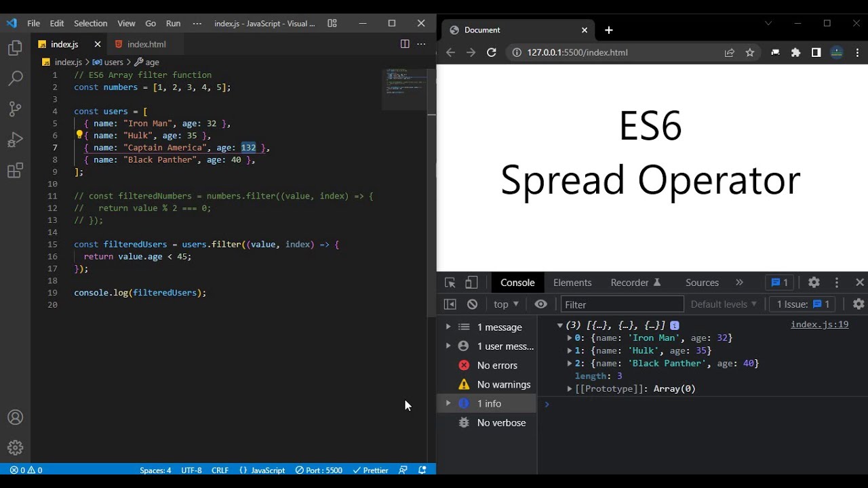Click the issues counter badge in DevTools tabs

pyautogui.click(x=780, y=283)
